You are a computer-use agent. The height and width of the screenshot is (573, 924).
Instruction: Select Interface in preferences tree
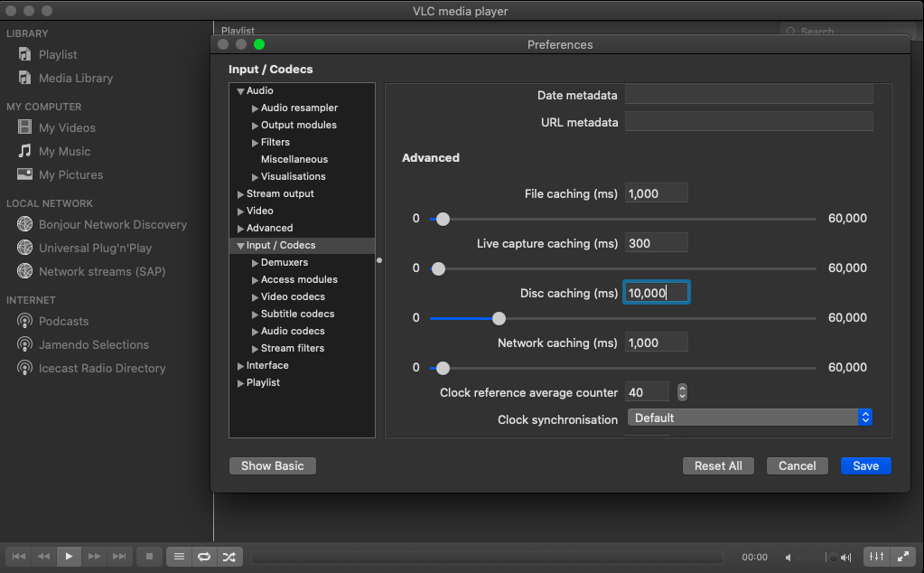click(x=267, y=365)
